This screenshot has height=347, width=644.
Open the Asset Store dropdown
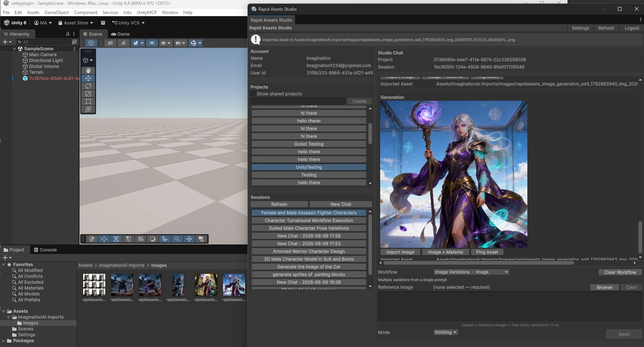76,23
